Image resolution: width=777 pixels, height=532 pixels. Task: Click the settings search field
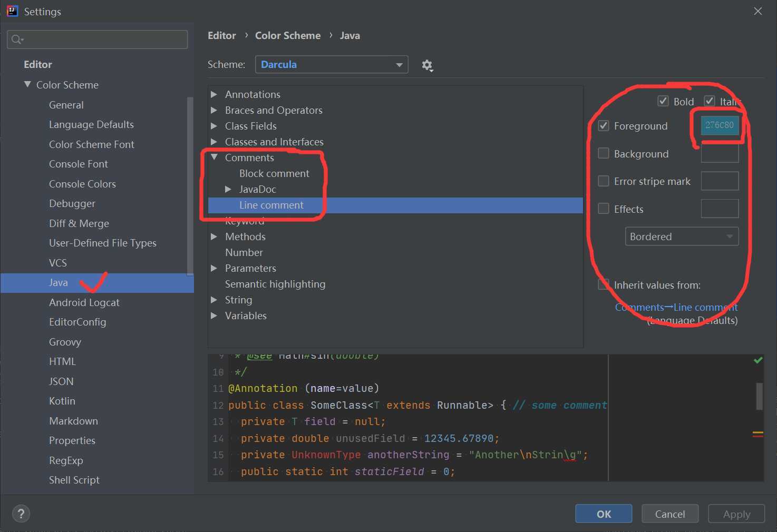point(97,40)
